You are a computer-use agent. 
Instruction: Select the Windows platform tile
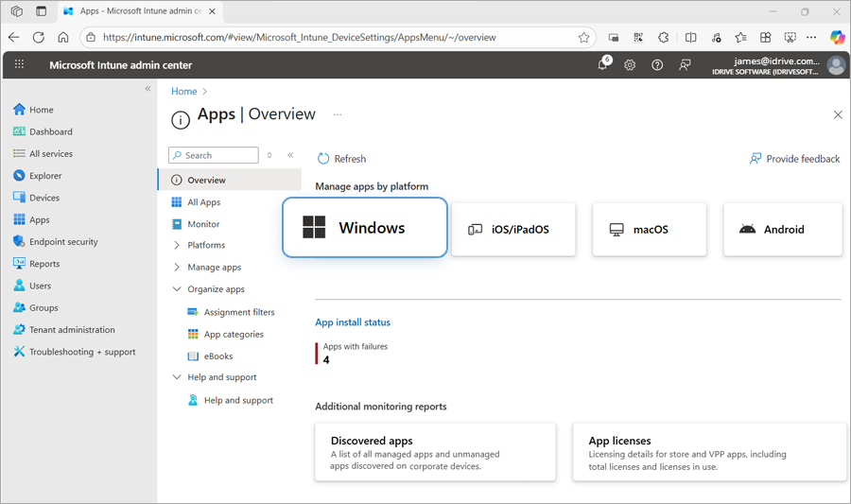[364, 228]
